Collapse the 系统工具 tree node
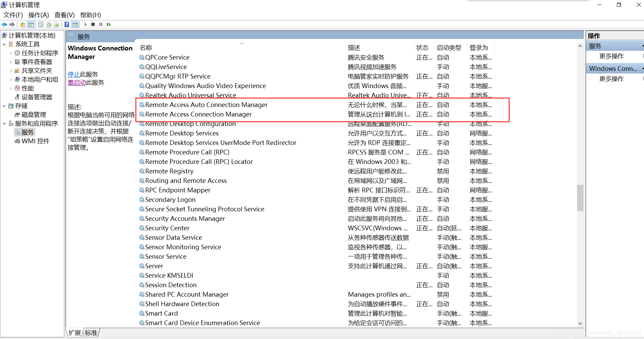Image resolution: width=644 pixels, height=339 pixels. coord(4,44)
